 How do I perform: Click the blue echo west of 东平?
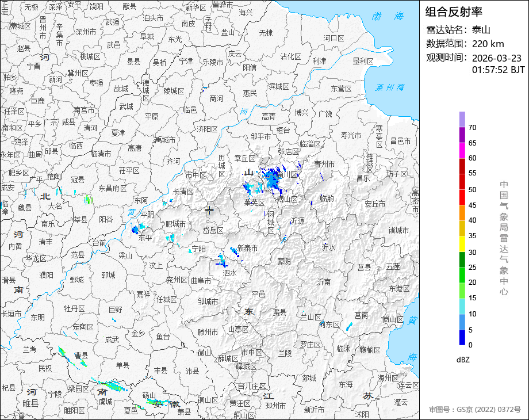pos(135,229)
